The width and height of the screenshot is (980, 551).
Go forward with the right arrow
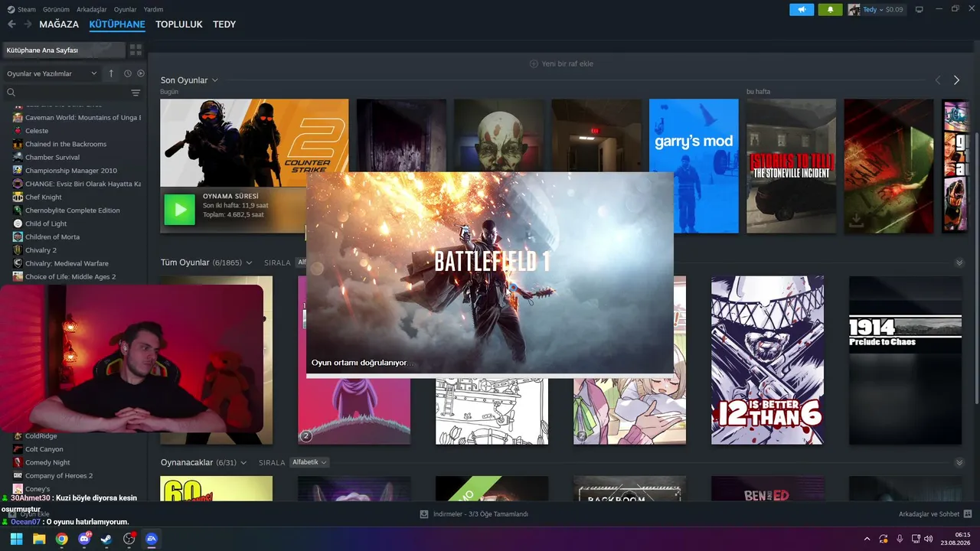[x=28, y=24]
